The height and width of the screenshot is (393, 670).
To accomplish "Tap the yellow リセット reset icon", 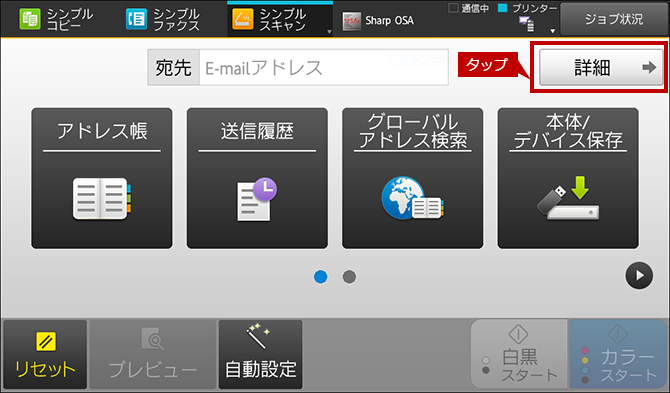I will pos(45,341).
